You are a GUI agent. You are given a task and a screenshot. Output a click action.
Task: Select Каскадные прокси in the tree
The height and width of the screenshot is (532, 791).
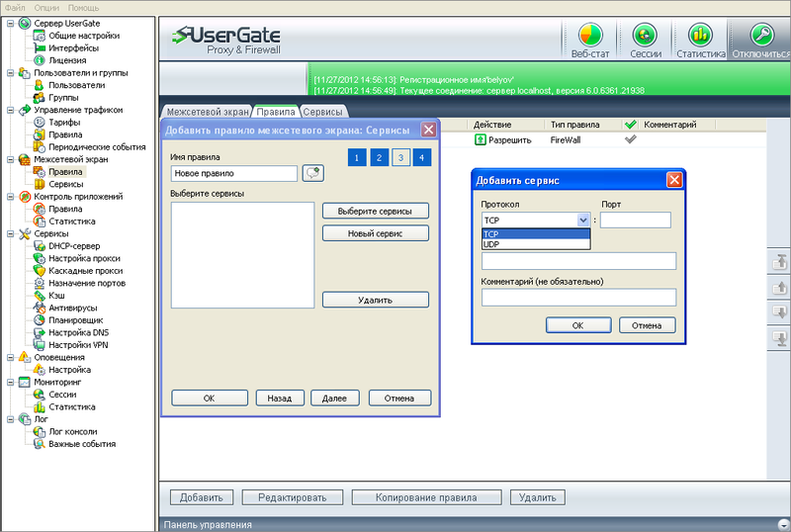pyautogui.click(x=85, y=271)
